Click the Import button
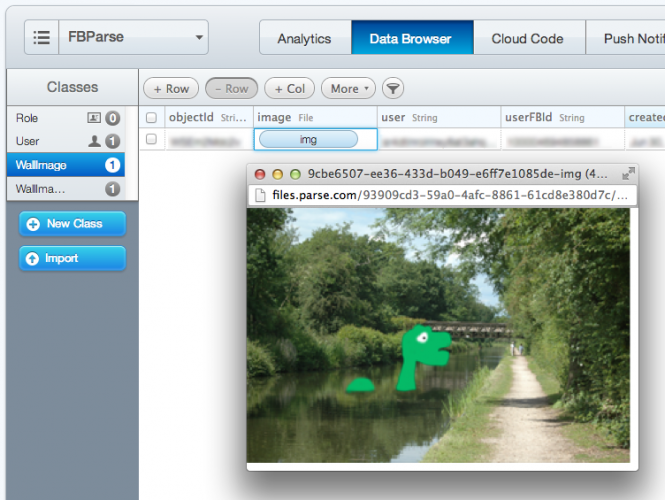 (73, 258)
